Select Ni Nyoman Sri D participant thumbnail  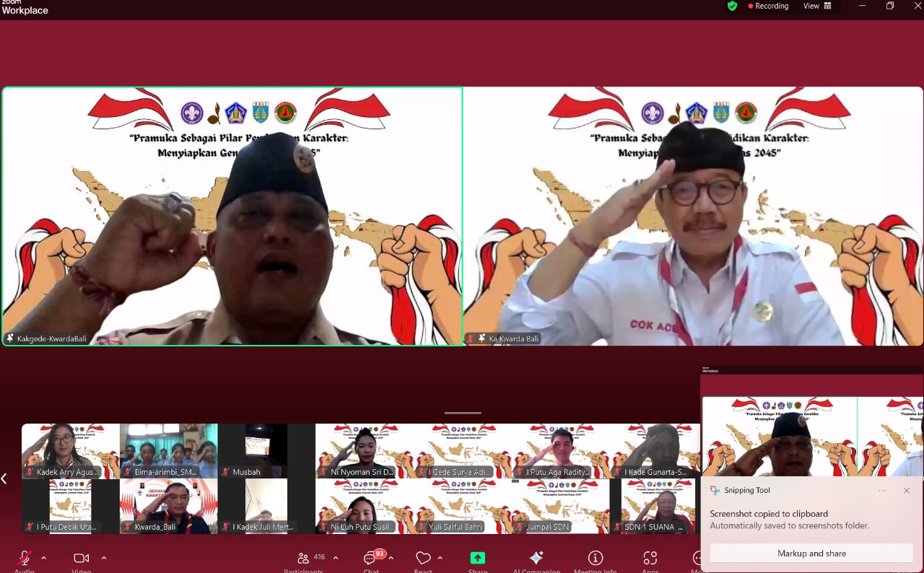point(365,451)
